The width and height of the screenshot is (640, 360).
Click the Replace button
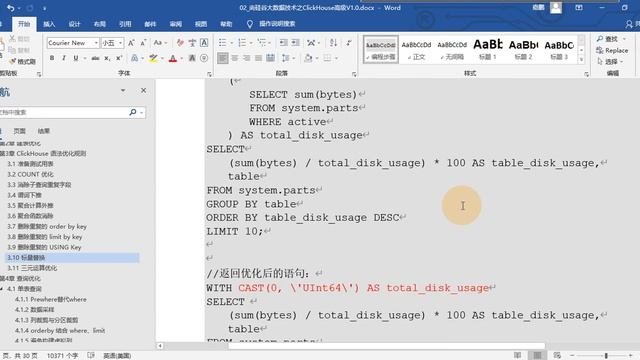point(612,50)
